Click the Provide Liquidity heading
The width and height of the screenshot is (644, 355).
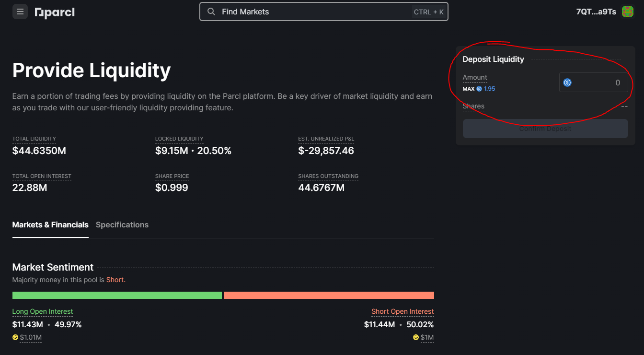click(x=92, y=70)
